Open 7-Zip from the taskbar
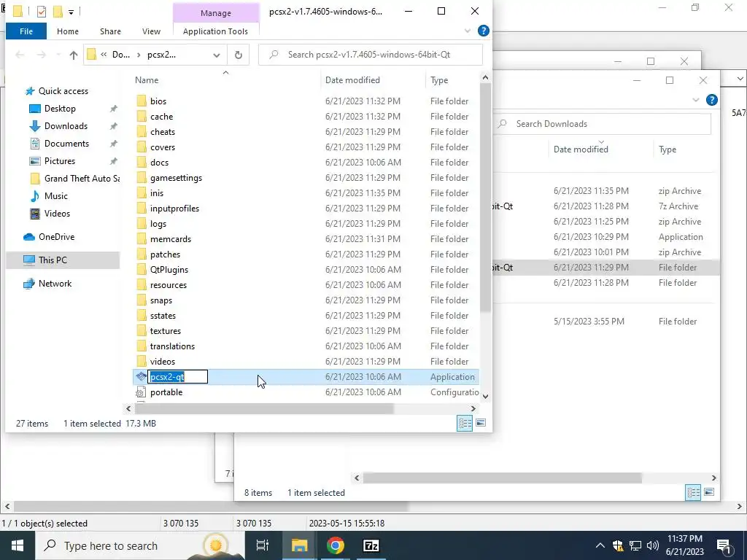747x560 pixels. pyautogui.click(x=371, y=545)
